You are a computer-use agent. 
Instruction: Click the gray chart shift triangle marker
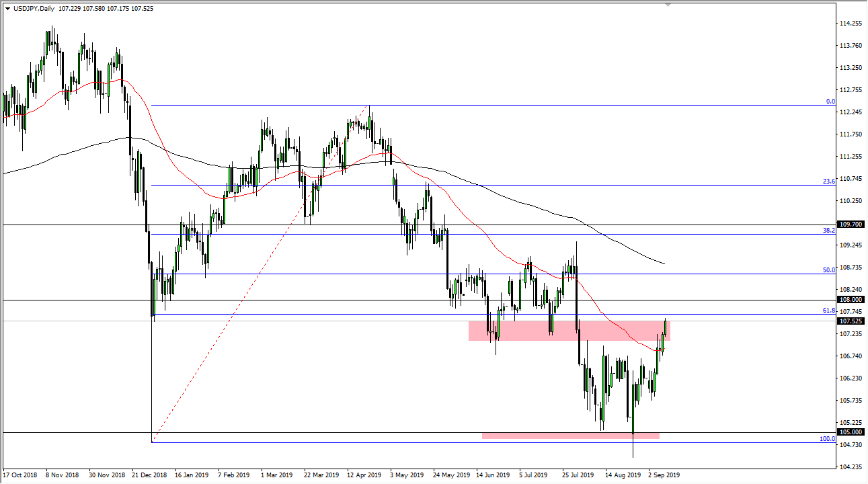coord(668,5)
